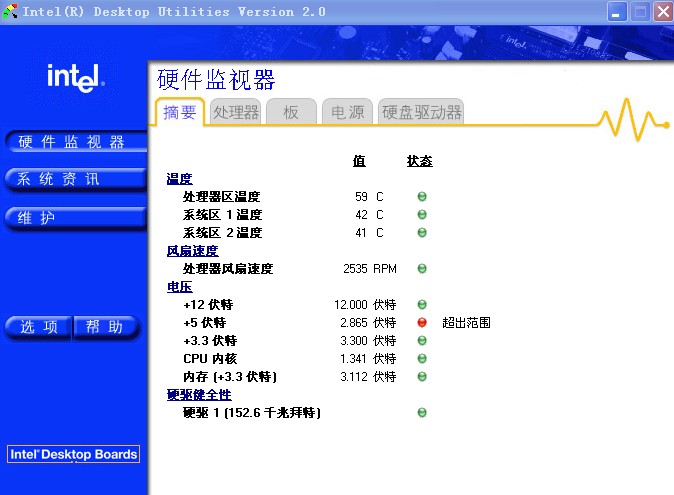674x495 pixels.
Task: Click the 42 C temperature value
Action: pos(369,215)
